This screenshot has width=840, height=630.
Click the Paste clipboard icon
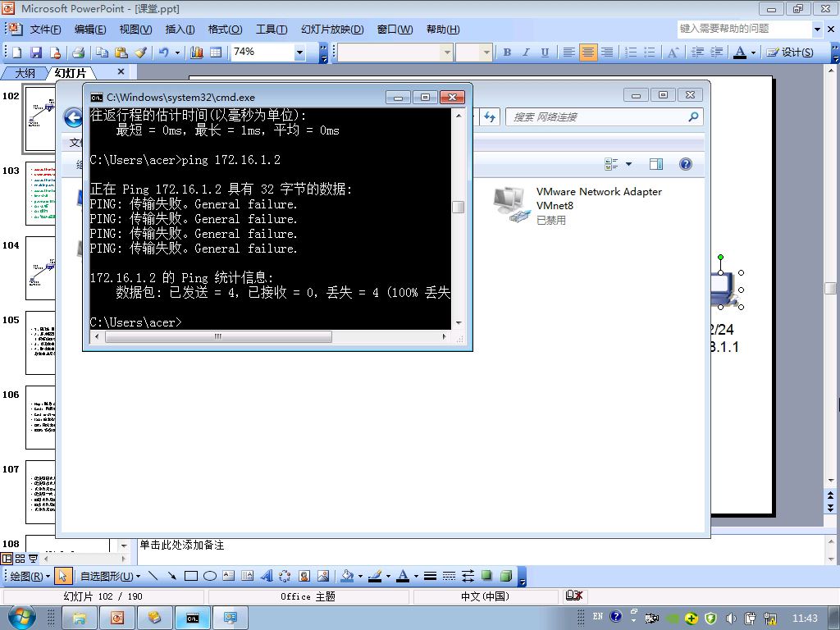(121, 52)
